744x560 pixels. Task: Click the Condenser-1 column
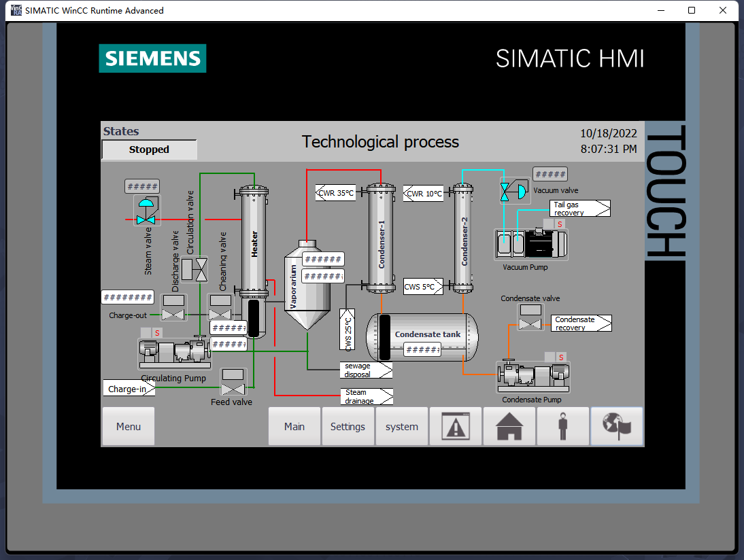coord(381,239)
